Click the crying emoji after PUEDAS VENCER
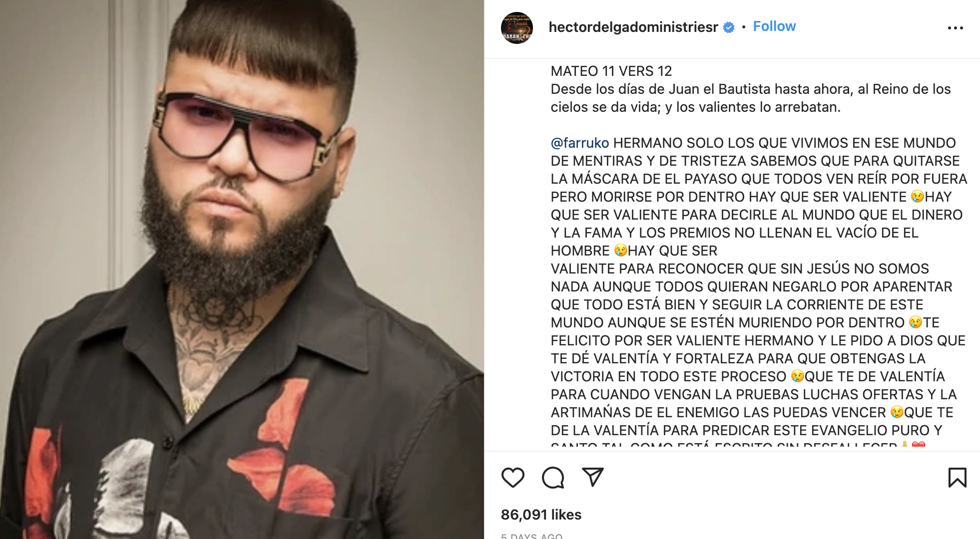980x539 pixels. tap(897, 412)
